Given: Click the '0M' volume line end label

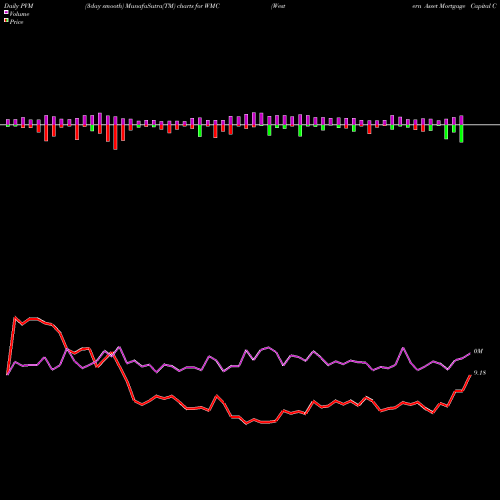Looking at the screenshot, I should click(x=478, y=351).
